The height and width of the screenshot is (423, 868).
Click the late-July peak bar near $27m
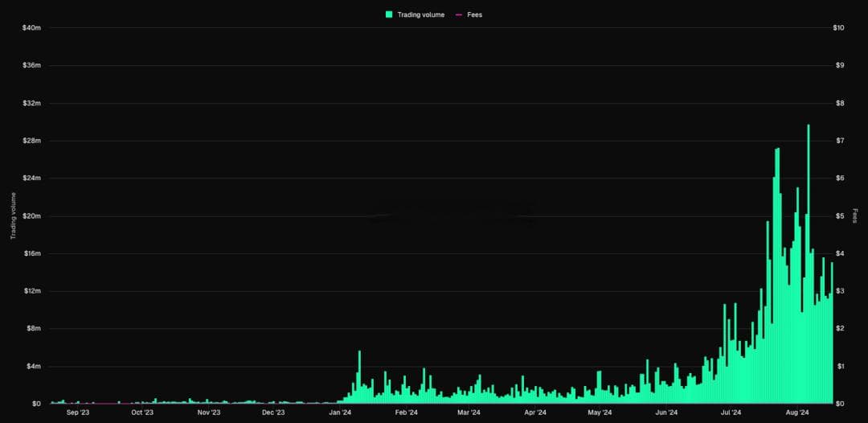click(x=778, y=276)
